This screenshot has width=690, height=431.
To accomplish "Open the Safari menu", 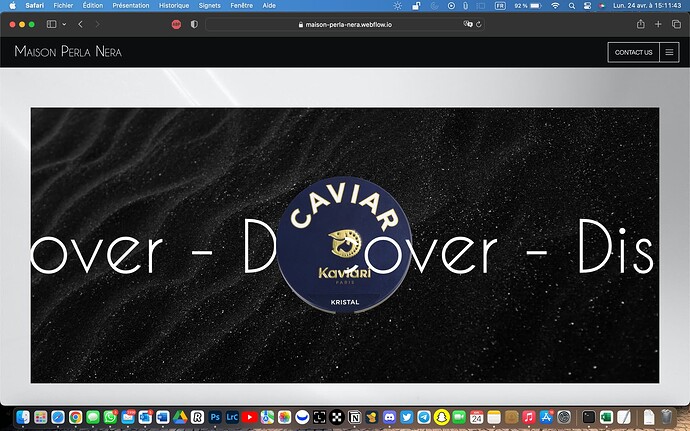I will [x=34, y=5].
